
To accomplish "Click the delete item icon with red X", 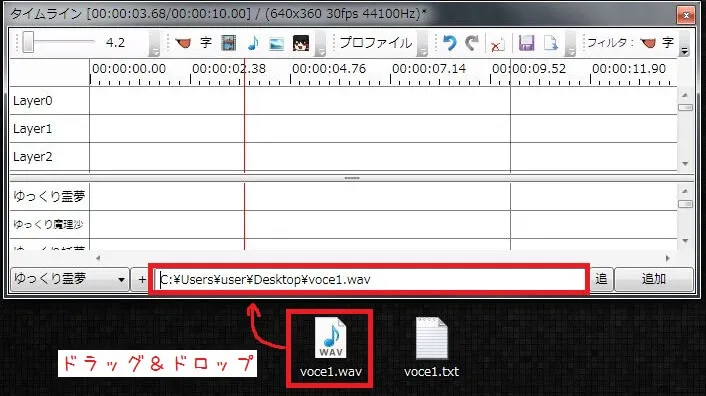I will pyautogui.click(x=497, y=45).
